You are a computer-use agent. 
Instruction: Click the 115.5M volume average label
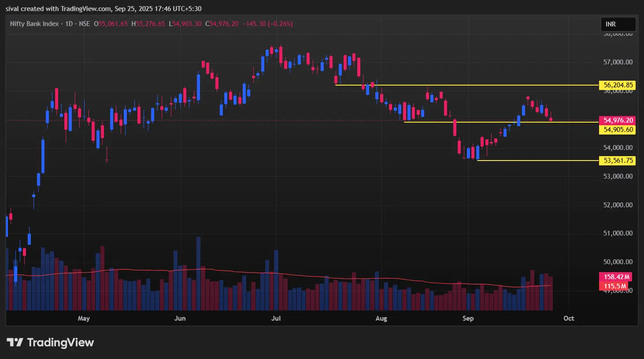(614, 286)
